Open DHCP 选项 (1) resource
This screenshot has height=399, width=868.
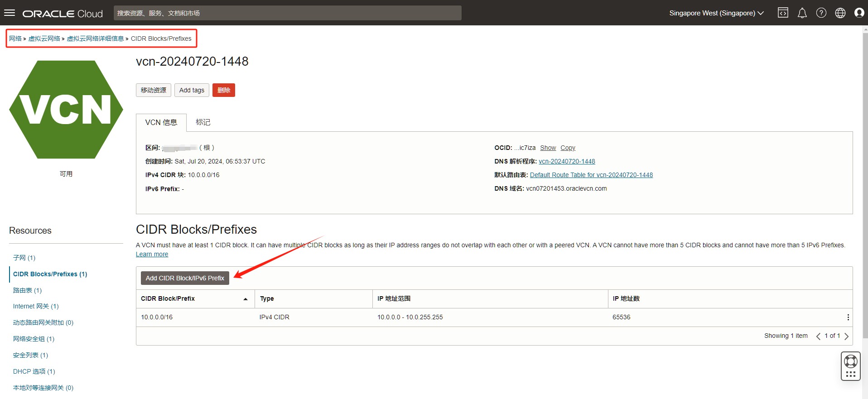tap(34, 372)
